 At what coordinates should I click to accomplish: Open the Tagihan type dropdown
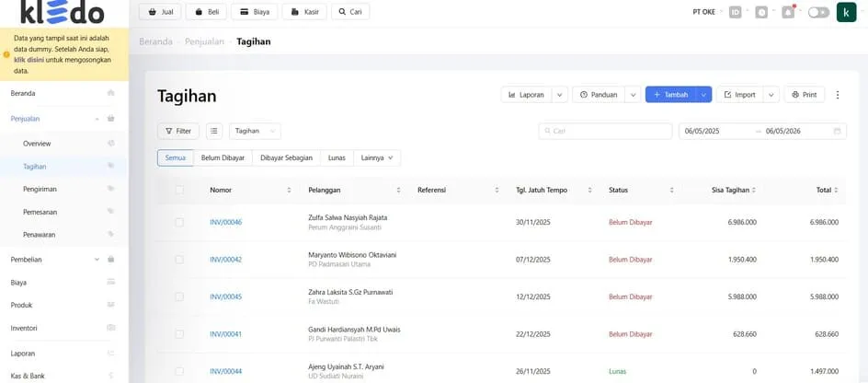coord(255,132)
